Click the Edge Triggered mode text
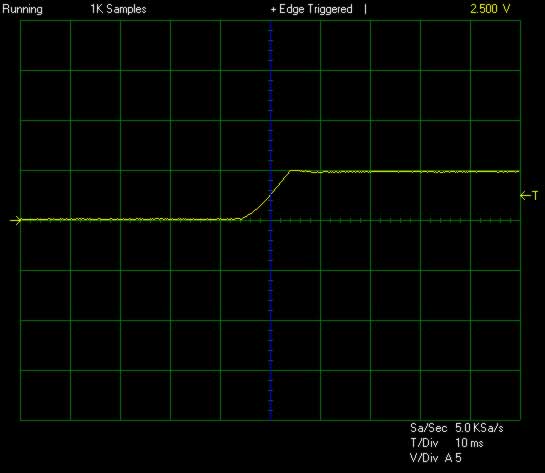This screenshot has height=473, width=545. 316,9
